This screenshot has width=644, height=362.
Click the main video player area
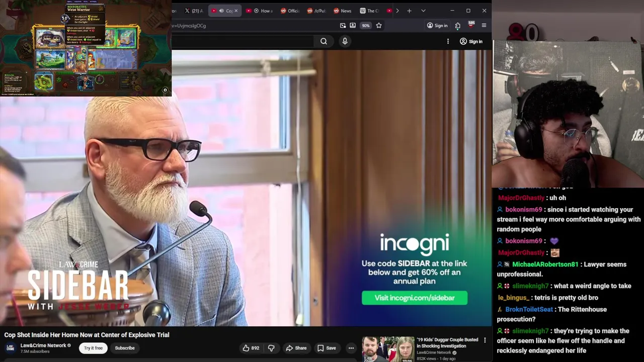pyautogui.click(x=246, y=188)
